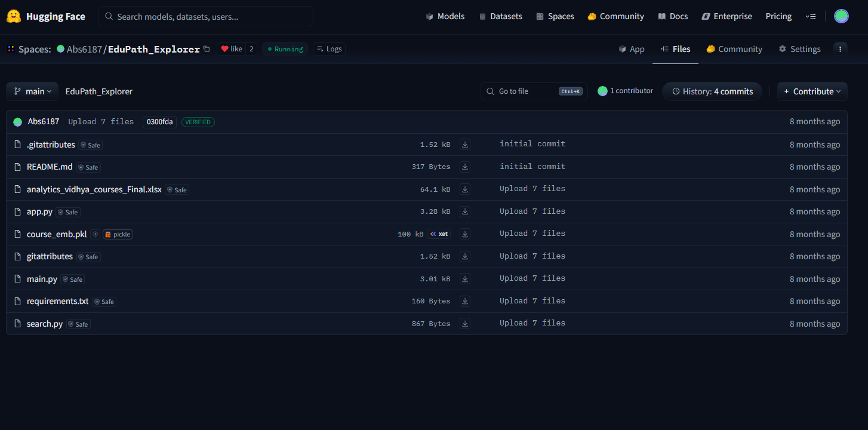Open the three-dot more options menu
The image size is (868, 430).
(x=840, y=49)
